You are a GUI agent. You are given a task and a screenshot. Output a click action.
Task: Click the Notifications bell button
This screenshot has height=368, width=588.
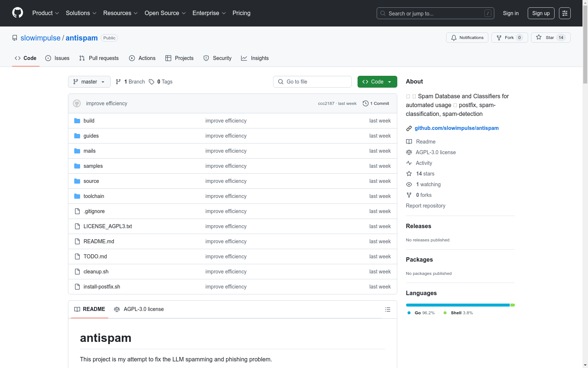click(x=467, y=38)
